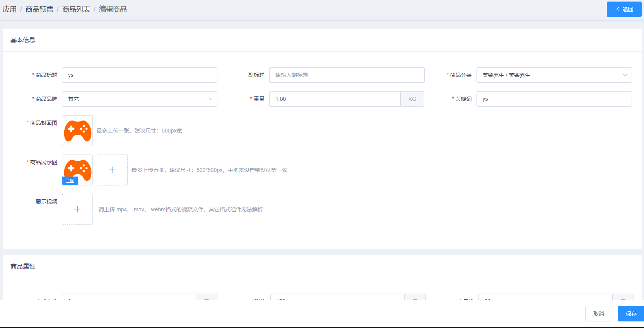The height and width of the screenshot is (328, 644).
Task: Navigate to 商品列表 breadcrumb
Action: (76, 9)
